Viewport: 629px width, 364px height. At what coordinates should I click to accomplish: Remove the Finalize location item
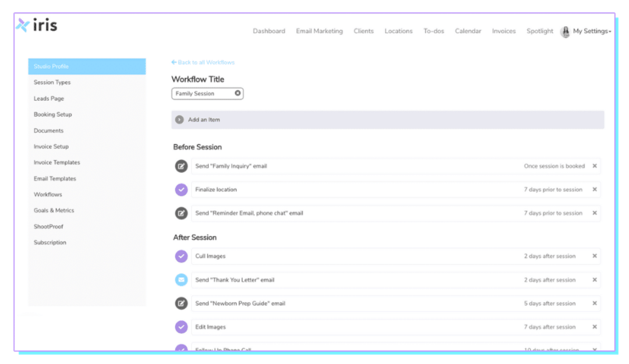coord(595,189)
